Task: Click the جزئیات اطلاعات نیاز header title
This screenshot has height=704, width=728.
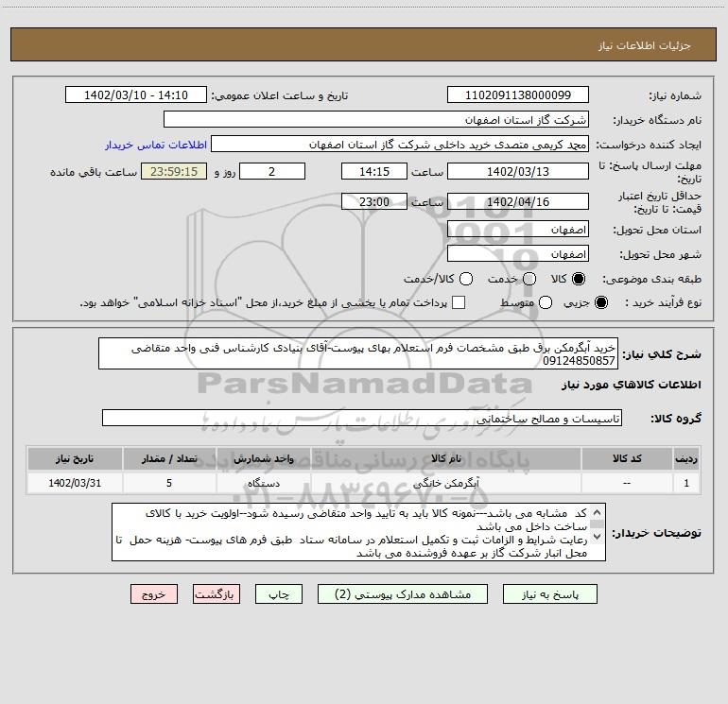Action: click(x=645, y=45)
